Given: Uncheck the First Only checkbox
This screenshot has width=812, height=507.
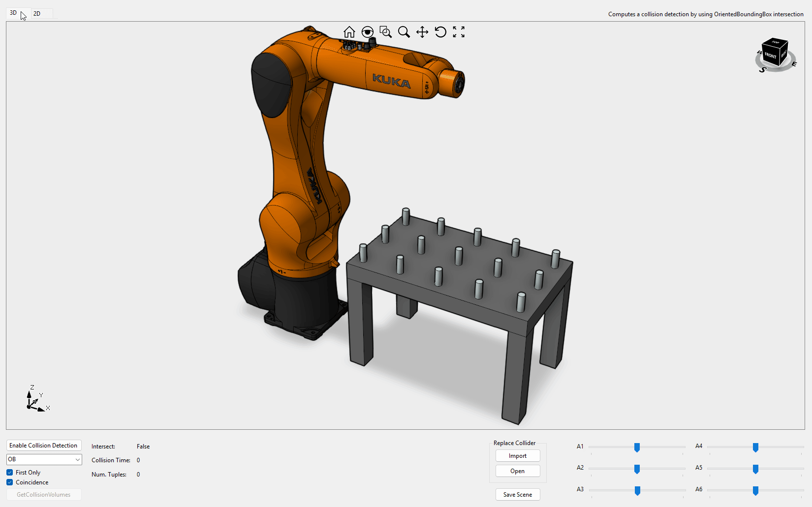Looking at the screenshot, I should pyautogui.click(x=10, y=473).
